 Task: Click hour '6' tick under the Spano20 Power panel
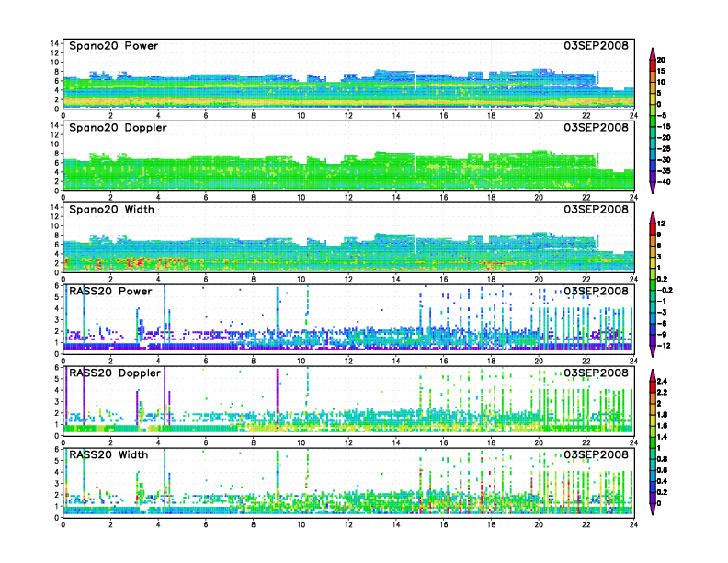[206, 115]
